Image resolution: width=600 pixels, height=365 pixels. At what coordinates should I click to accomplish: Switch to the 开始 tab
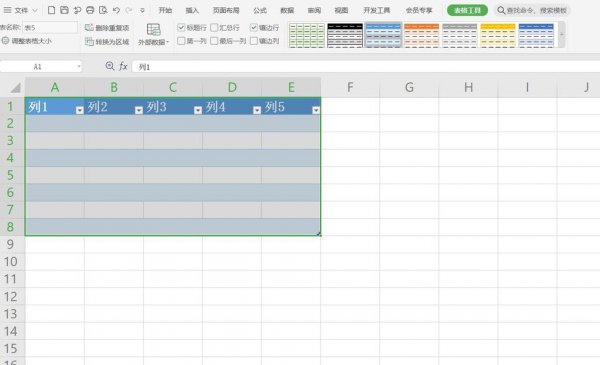pyautogui.click(x=165, y=10)
